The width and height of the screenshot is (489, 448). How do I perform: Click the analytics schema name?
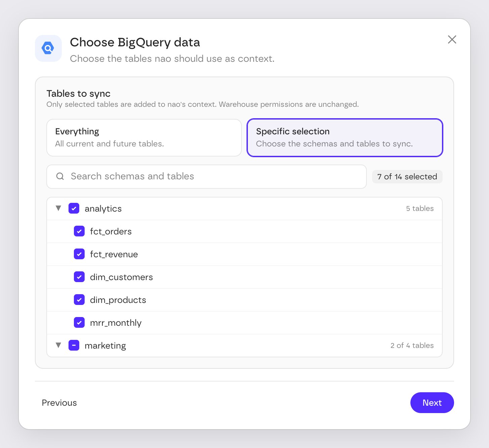(103, 209)
